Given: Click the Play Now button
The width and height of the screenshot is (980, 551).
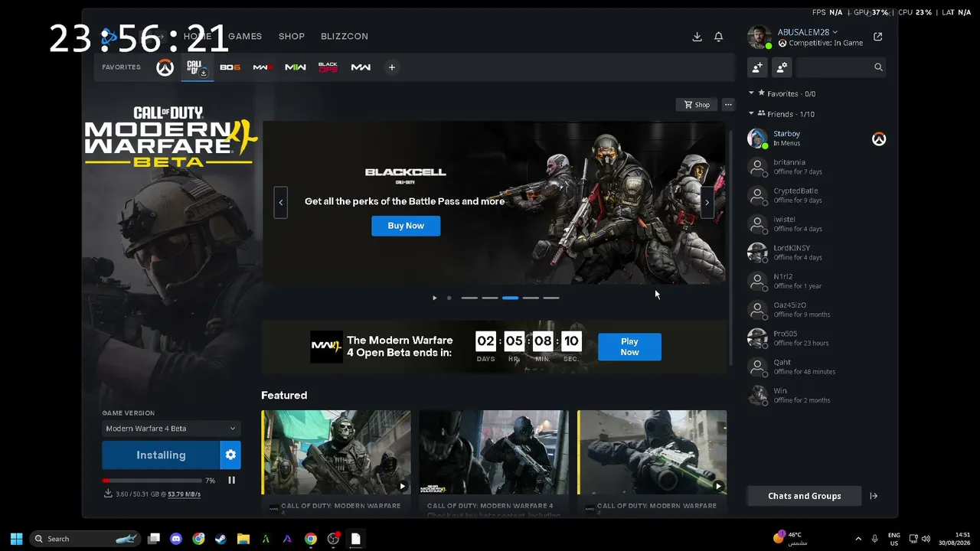Looking at the screenshot, I should click(629, 347).
